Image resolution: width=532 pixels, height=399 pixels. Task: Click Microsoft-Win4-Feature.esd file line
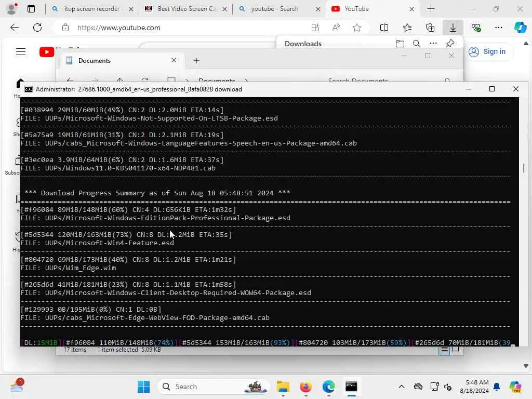[97, 243]
